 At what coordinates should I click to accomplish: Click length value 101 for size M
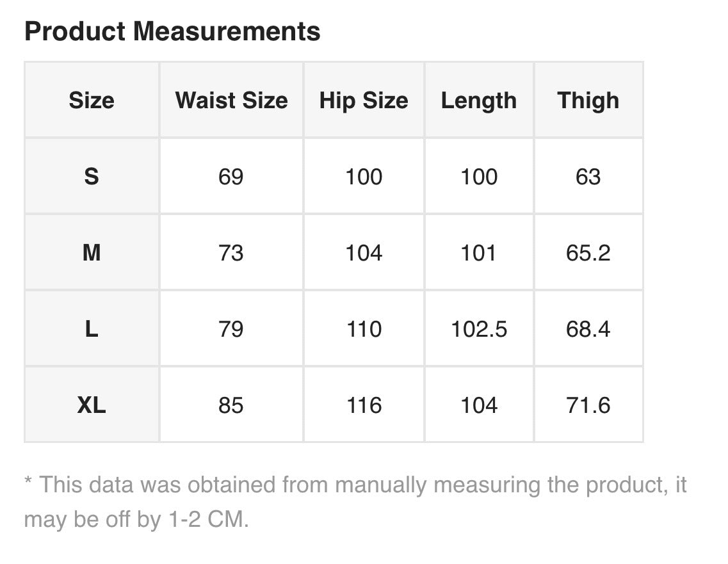pyautogui.click(x=479, y=253)
